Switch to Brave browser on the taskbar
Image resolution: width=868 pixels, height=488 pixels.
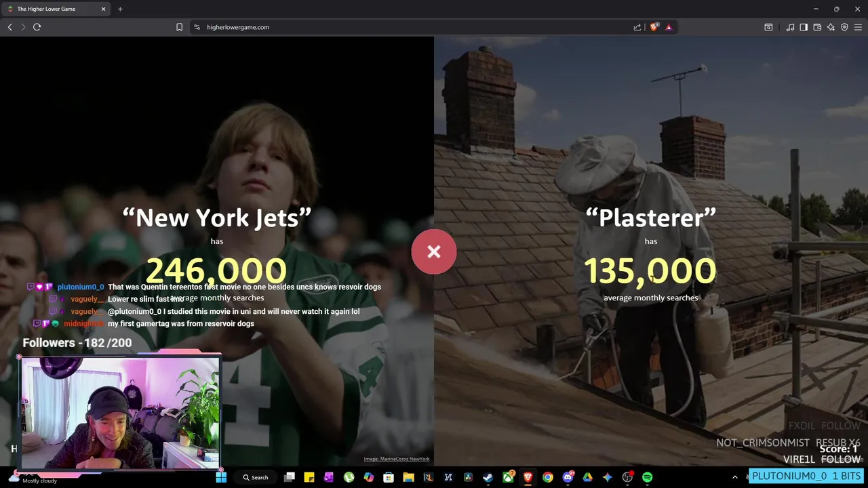[528, 477]
